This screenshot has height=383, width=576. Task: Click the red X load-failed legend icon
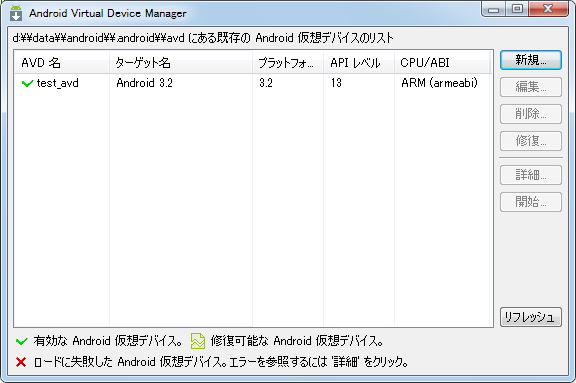pos(21,362)
